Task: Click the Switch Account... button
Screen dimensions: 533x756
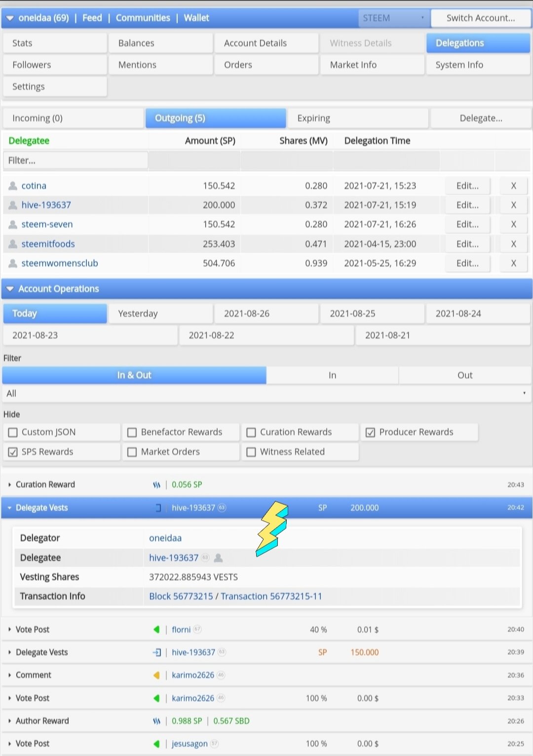Action: coord(481,18)
